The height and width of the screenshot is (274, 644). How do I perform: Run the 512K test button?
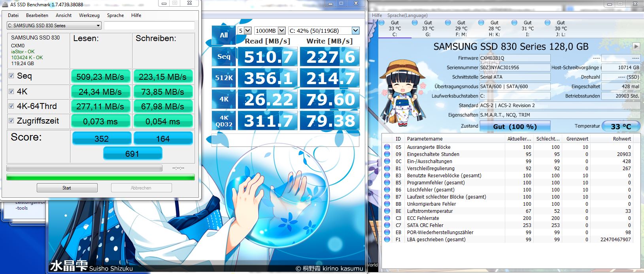point(224,78)
